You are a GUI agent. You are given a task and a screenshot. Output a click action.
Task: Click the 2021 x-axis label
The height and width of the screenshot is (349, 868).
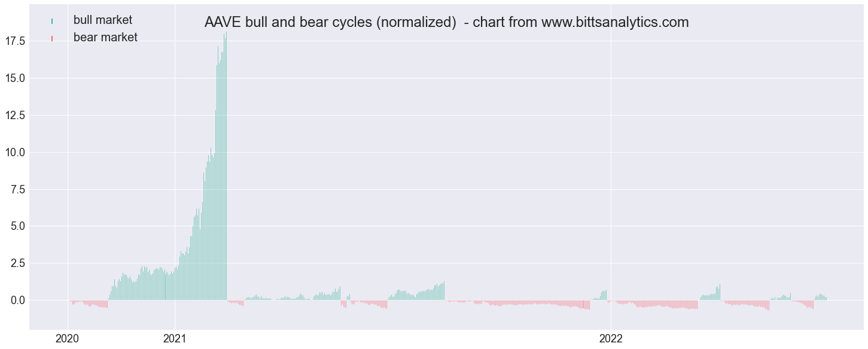click(x=174, y=339)
